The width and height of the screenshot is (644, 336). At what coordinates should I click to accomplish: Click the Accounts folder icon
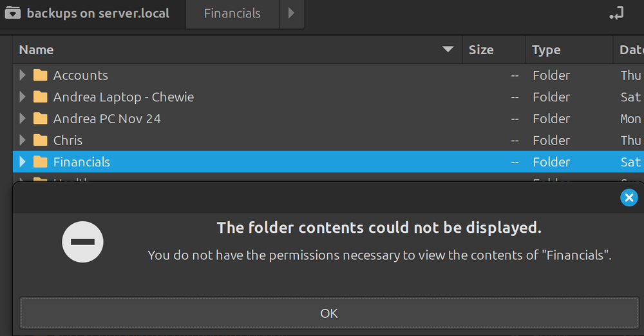pos(40,75)
